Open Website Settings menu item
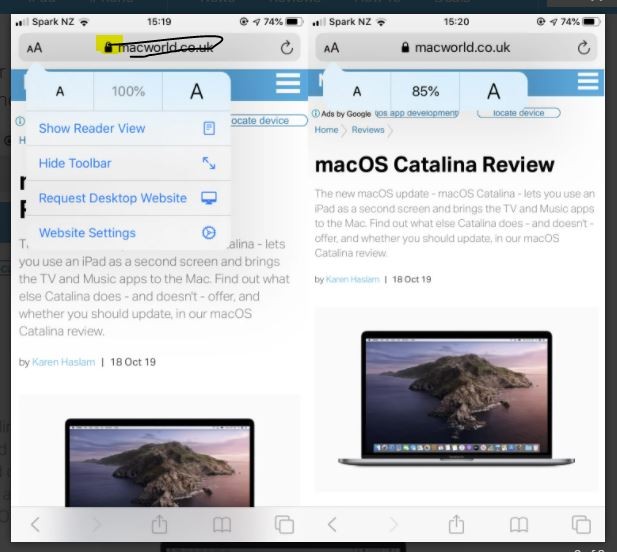This screenshot has width=617, height=552. click(128, 233)
